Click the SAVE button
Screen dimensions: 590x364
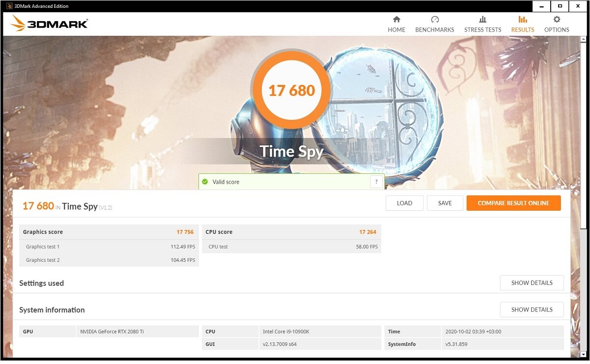pyautogui.click(x=445, y=203)
